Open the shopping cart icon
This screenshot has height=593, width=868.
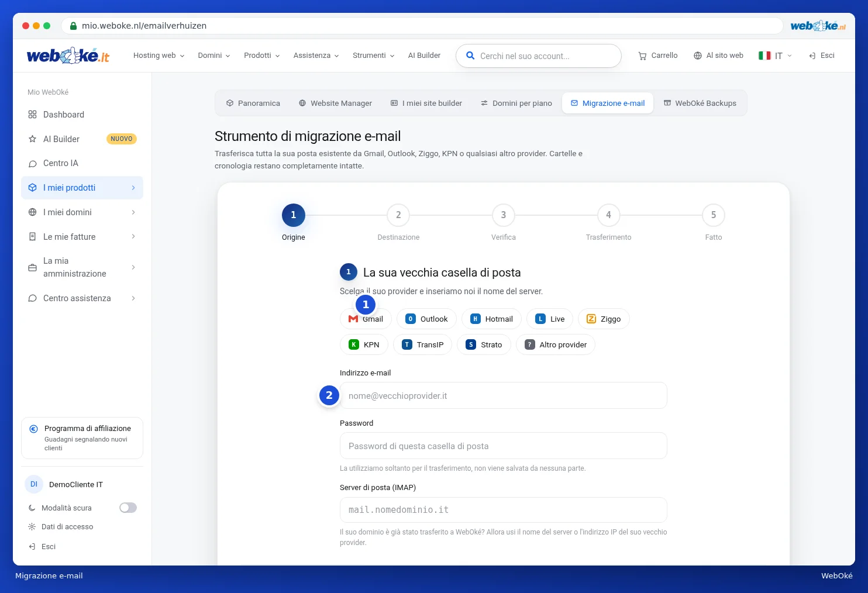(642, 56)
